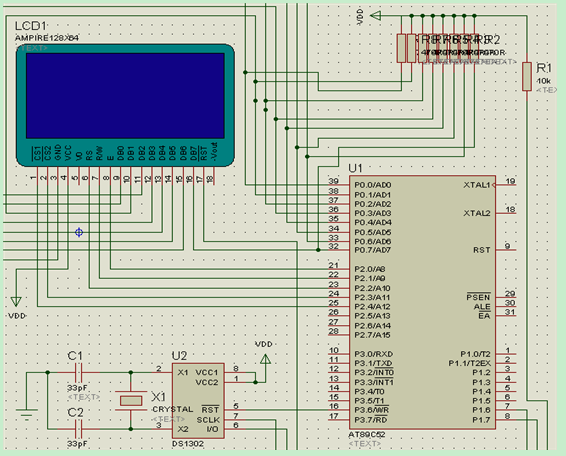This screenshot has height=456, width=566.
Task: Click the ground symbol near C1
Action: [26, 414]
